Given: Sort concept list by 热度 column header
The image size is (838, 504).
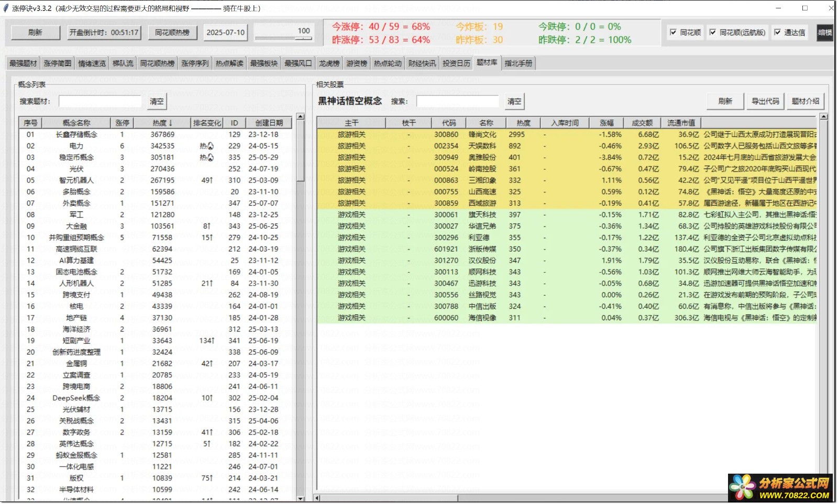Looking at the screenshot, I should point(162,123).
